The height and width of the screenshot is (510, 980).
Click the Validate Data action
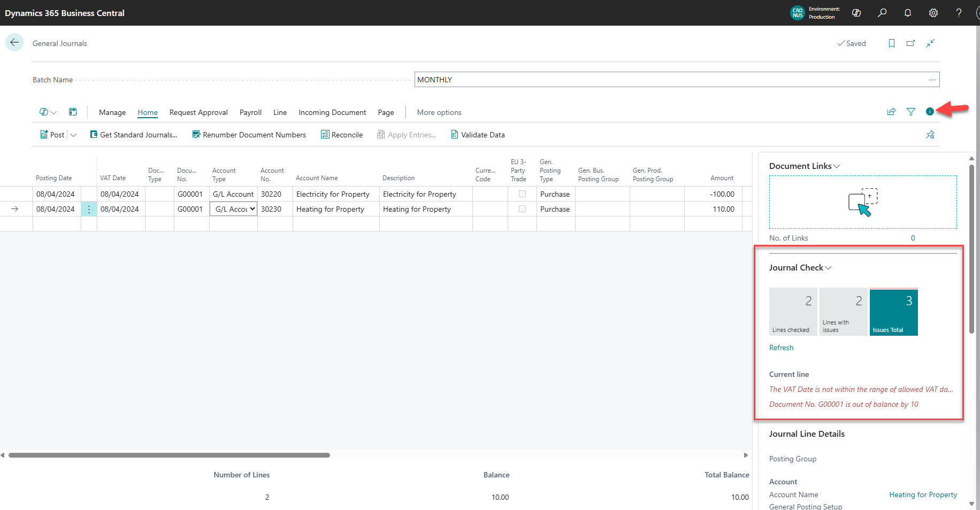tap(478, 135)
